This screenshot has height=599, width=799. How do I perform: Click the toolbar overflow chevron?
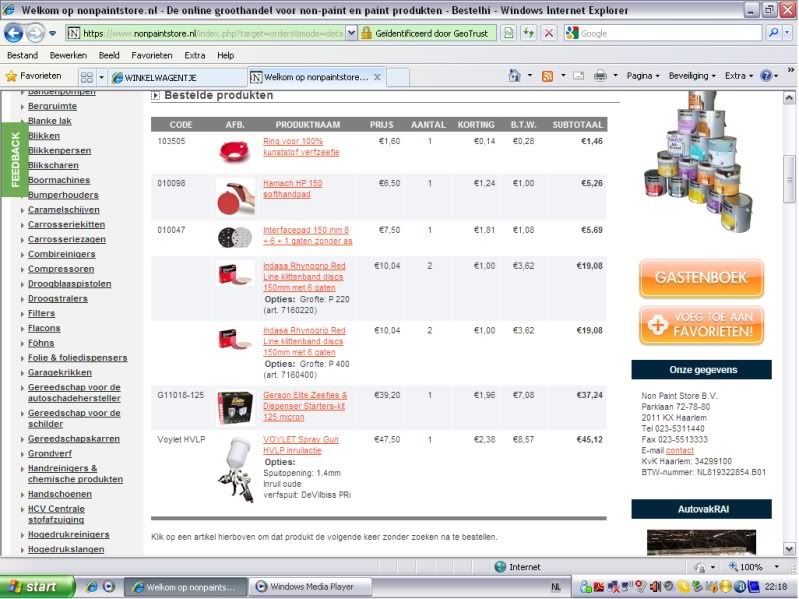click(791, 70)
